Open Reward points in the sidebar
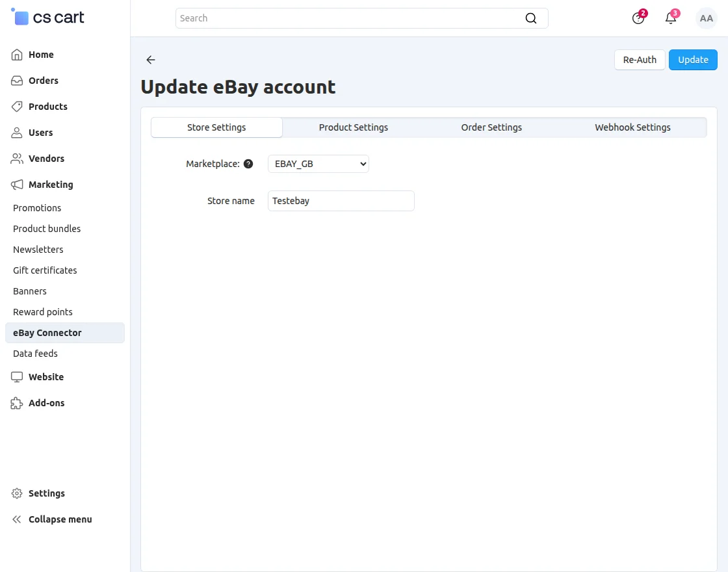The height and width of the screenshot is (572, 728). click(43, 312)
